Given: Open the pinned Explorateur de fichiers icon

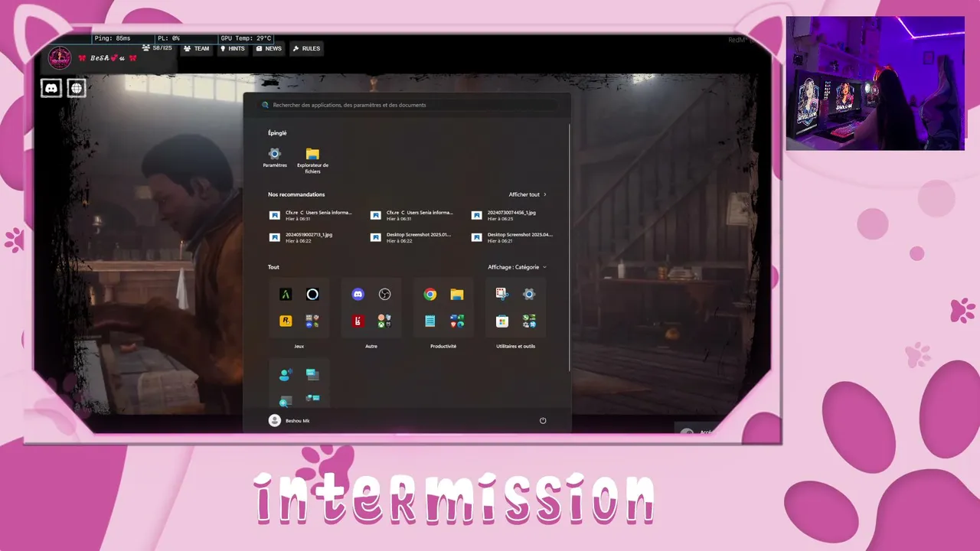Looking at the screenshot, I should tap(312, 154).
